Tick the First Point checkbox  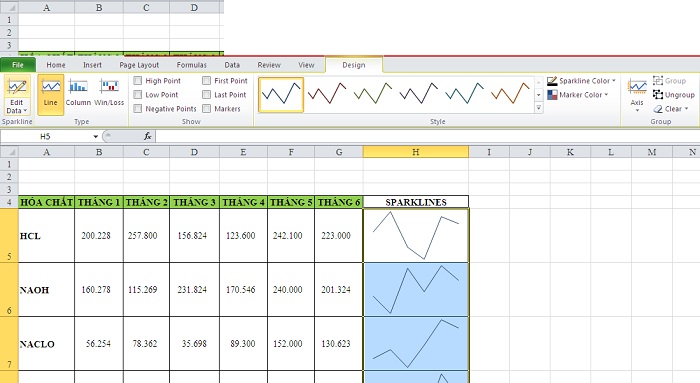206,81
